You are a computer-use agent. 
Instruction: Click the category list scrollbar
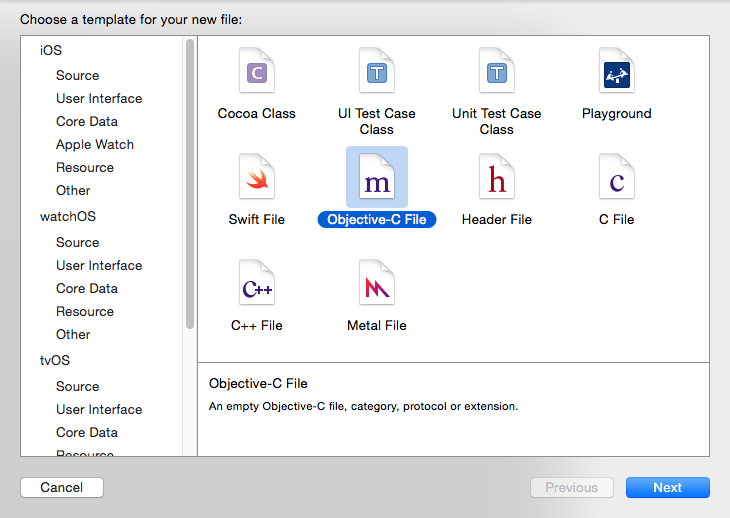tap(189, 184)
